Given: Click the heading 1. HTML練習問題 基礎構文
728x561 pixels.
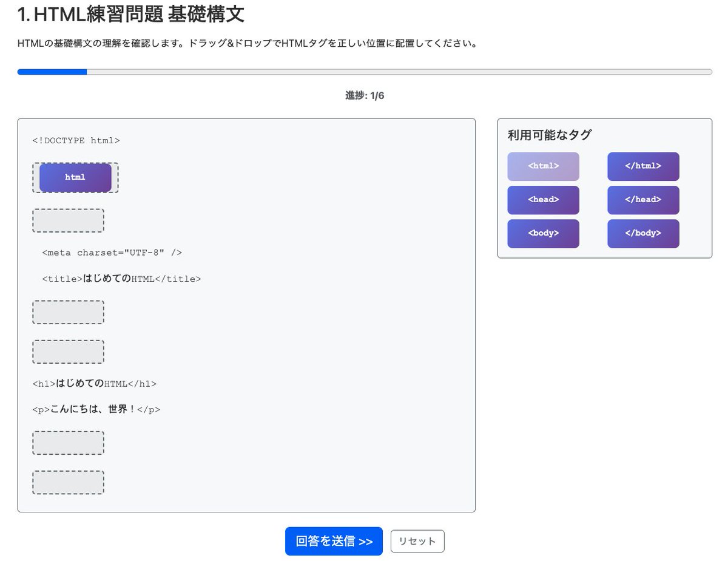Looking at the screenshot, I should (131, 15).
